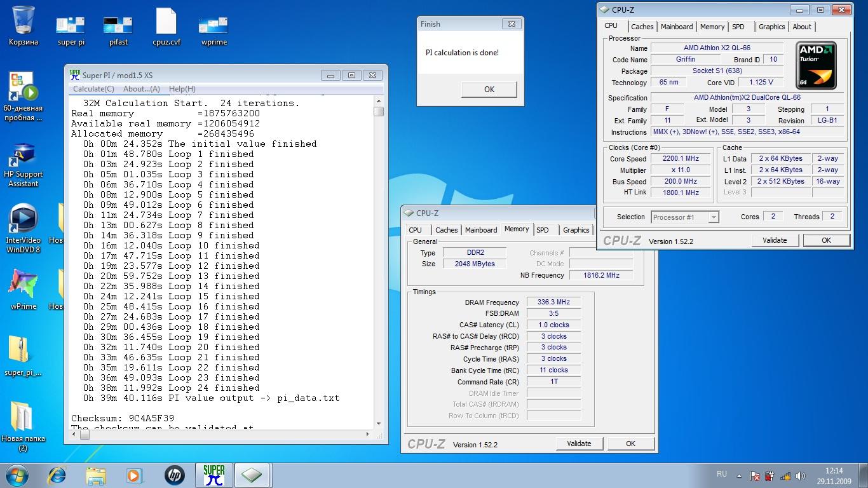Image resolution: width=868 pixels, height=488 pixels.
Task: Open the wireless network tray icon
Action: pos(786,476)
